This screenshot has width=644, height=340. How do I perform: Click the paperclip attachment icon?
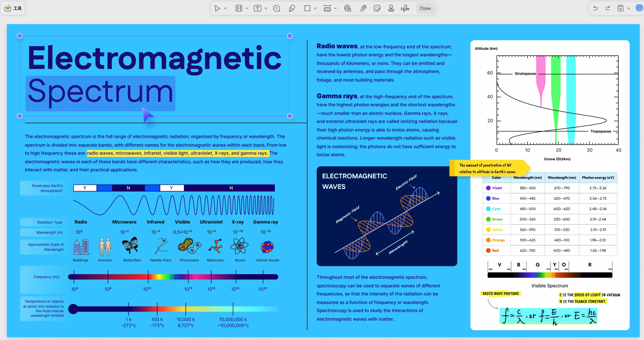[363, 8]
